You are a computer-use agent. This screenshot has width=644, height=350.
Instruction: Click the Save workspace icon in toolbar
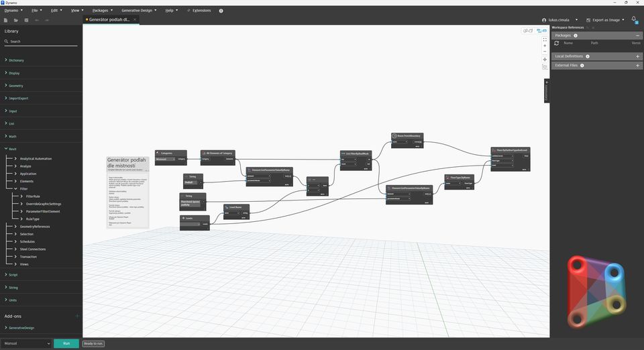pos(25,20)
